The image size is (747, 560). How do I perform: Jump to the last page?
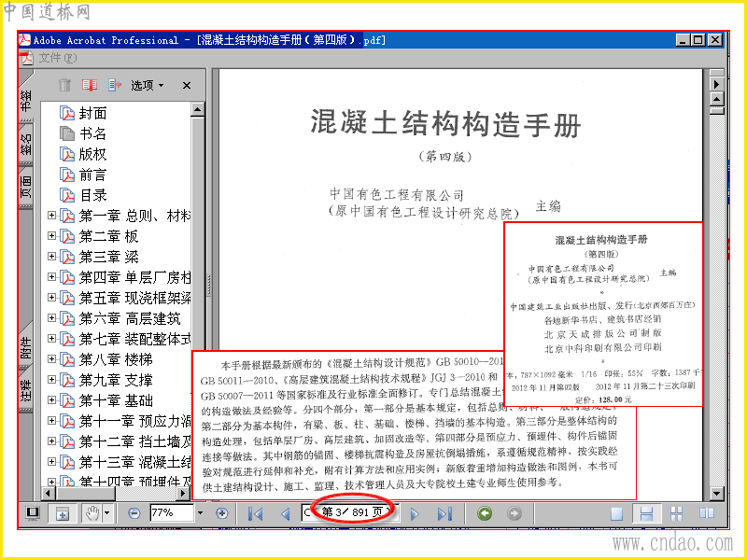click(444, 514)
